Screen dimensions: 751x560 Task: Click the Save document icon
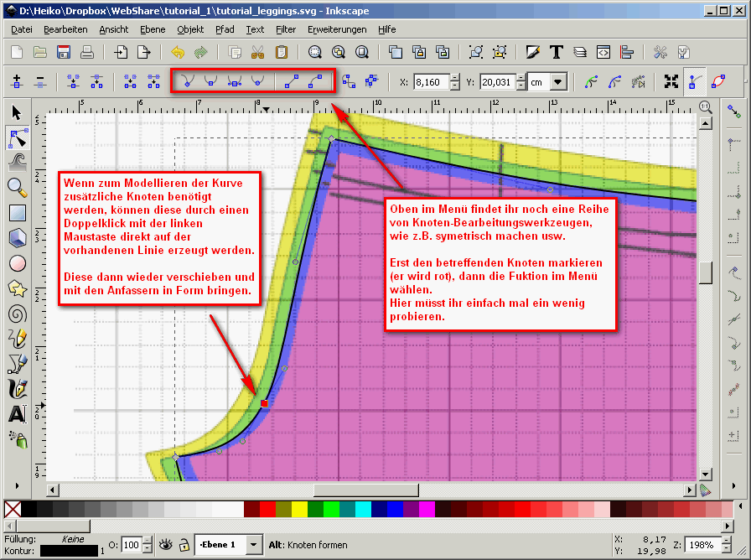pyautogui.click(x=63, y=52)
